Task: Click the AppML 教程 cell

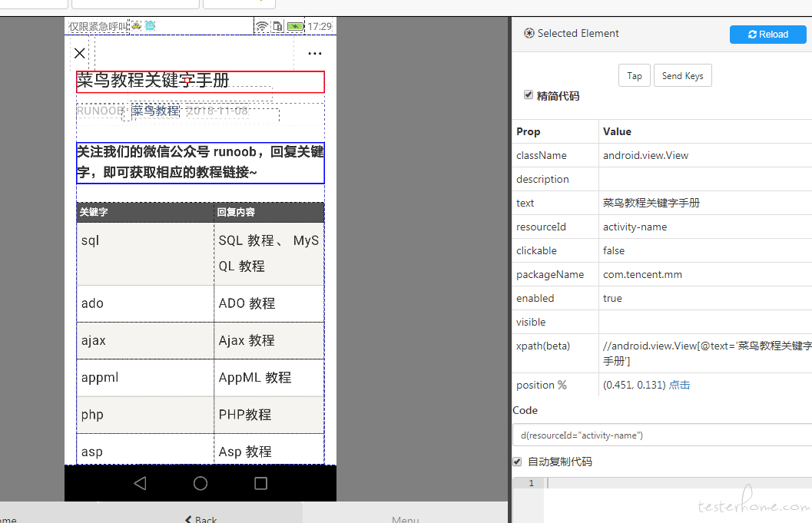Action: (x=270, y=378)
